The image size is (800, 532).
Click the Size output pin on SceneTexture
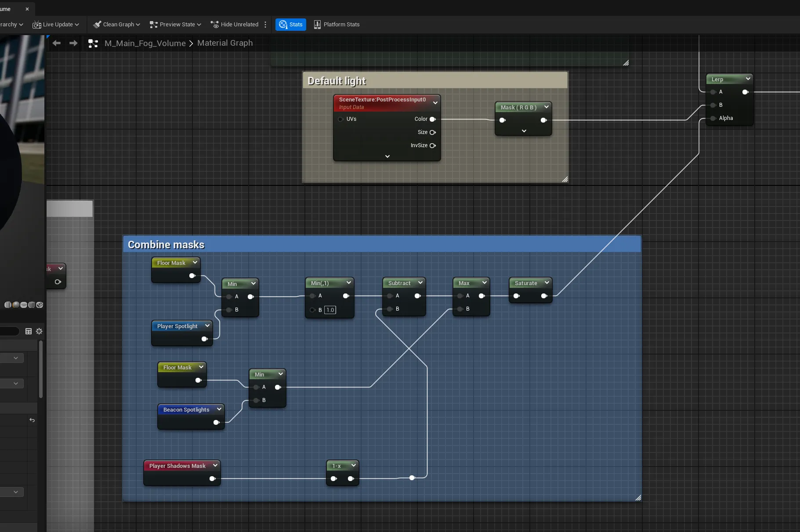[433, 132]
